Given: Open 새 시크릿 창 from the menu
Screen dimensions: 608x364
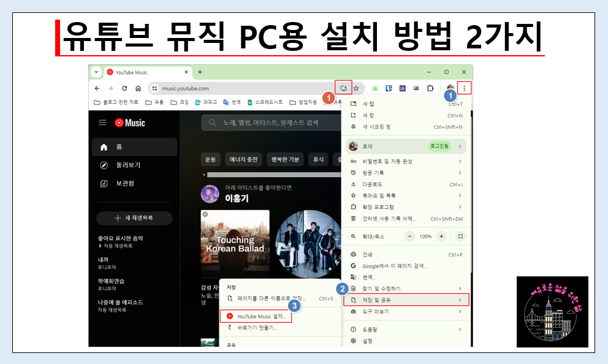Looking at the screenshot, I should coord(406,127).
